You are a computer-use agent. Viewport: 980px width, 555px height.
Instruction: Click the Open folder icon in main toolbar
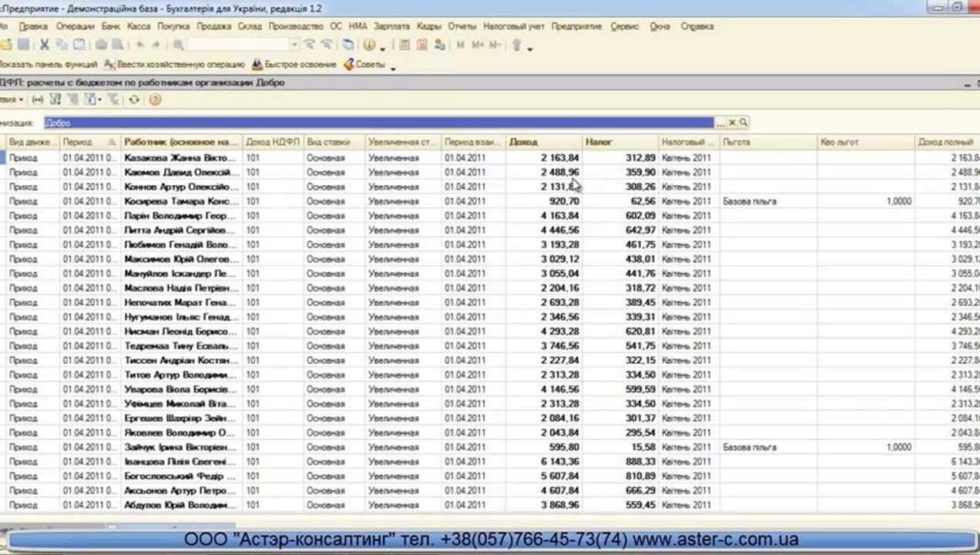(x=5, y=45)
